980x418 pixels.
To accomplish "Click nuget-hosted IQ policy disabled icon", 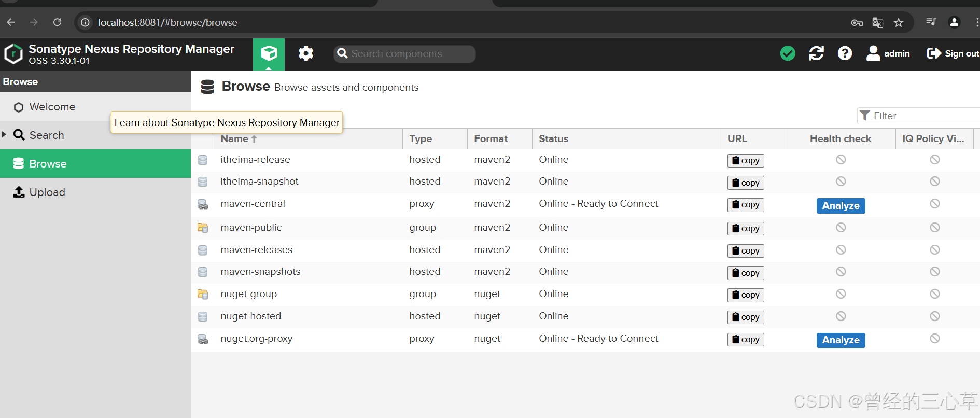I will [934, 316].
